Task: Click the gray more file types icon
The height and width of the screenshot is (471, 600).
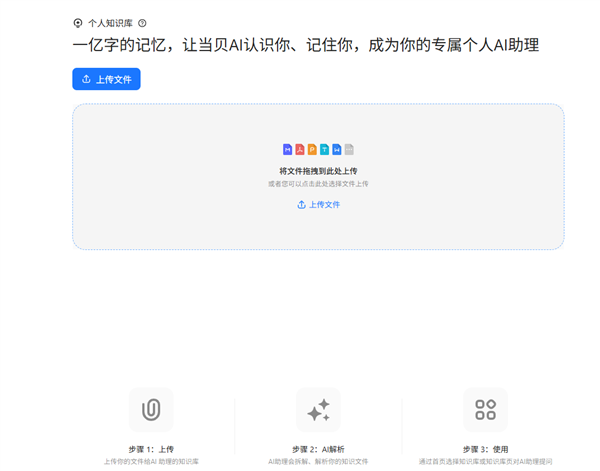Action: [x=349, y=150]
